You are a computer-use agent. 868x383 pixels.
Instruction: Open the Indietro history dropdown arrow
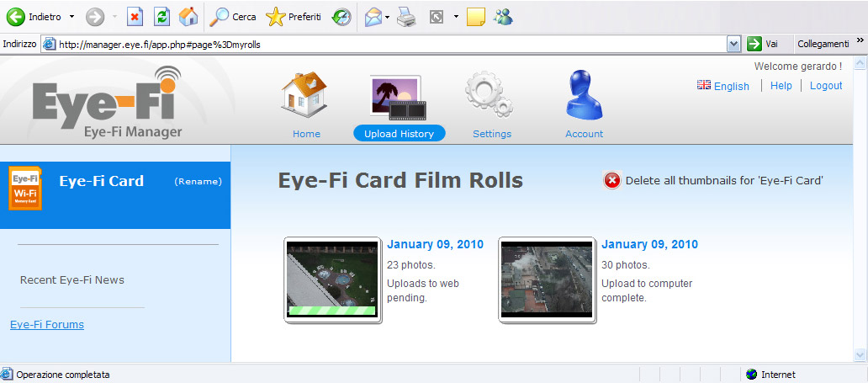(71, 17)
